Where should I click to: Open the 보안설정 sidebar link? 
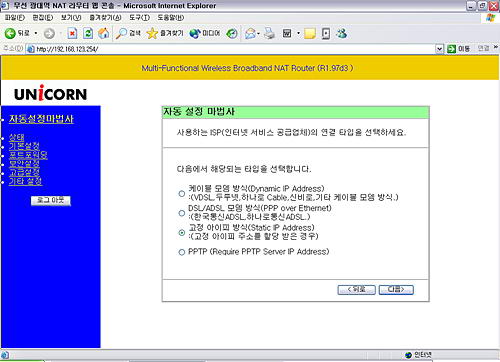tap(24, 164)
